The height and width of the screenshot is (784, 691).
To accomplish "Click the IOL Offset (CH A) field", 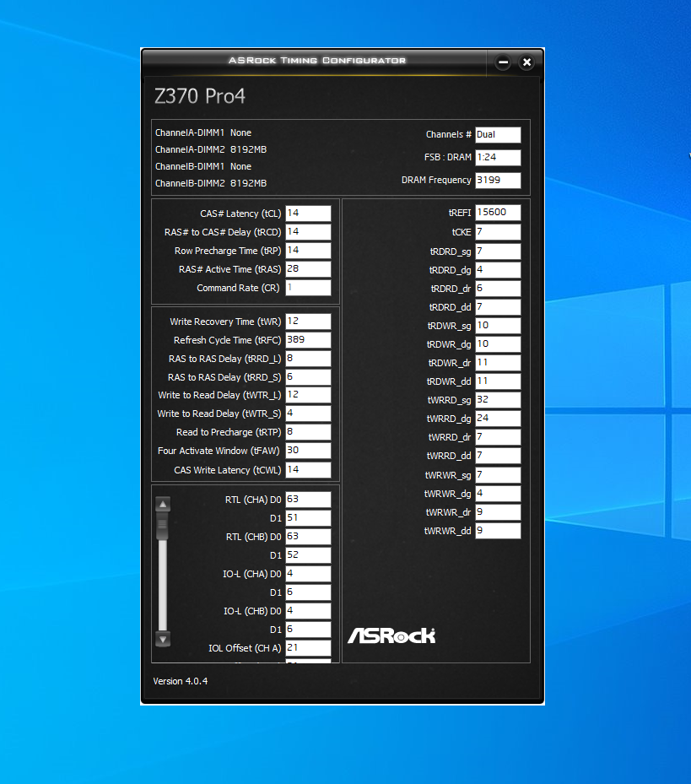I will click(308, 647).
